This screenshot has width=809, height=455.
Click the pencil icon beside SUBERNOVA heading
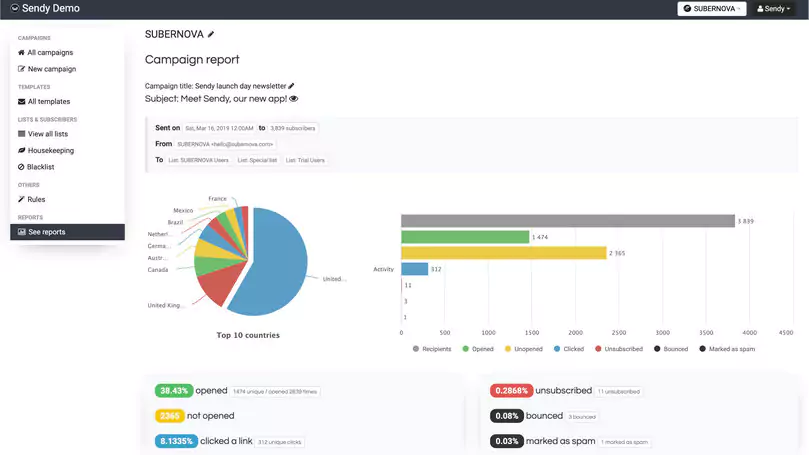click(x=211, y=34)
